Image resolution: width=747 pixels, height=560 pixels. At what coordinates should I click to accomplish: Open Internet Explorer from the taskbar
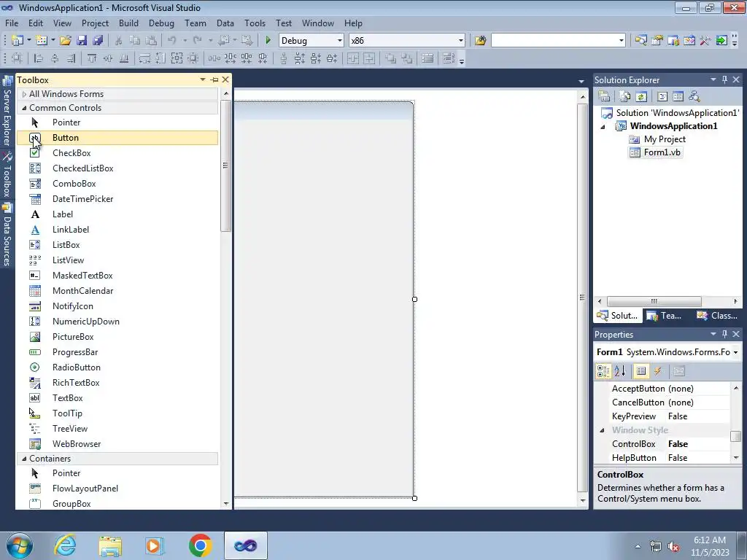tap(65, 545)
